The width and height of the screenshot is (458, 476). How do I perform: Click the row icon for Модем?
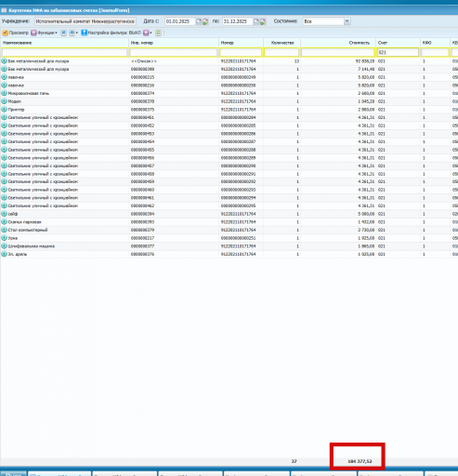[5, 101]
